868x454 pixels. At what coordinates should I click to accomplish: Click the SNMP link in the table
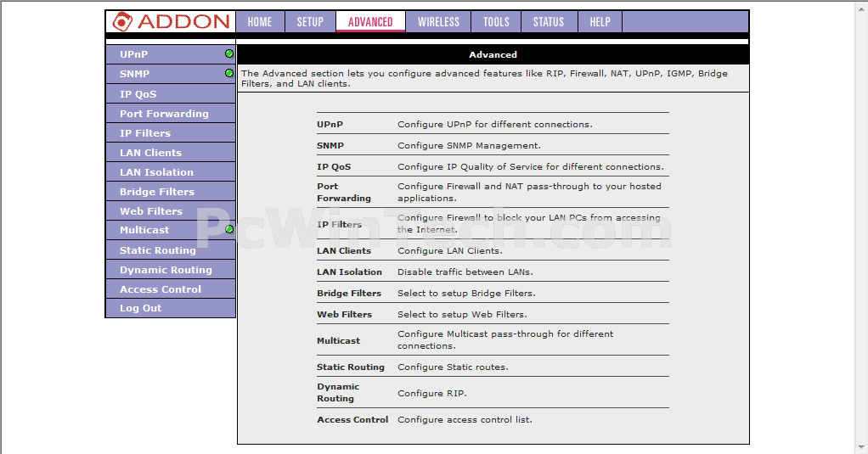point(330,145)
